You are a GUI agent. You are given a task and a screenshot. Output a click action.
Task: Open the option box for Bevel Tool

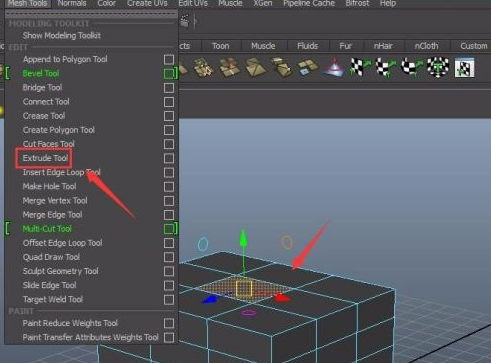click(x=169, y=74)
